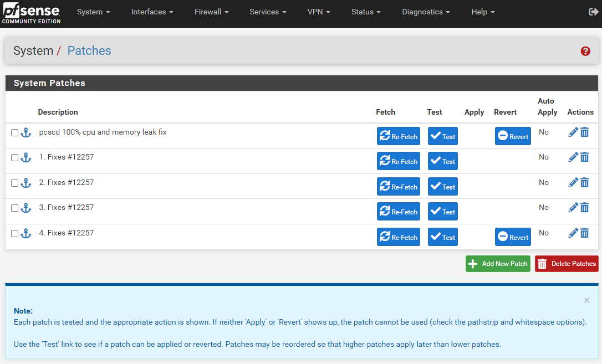Check the '4. Fixes #12257' row checkbox

(x=14, y=233)
